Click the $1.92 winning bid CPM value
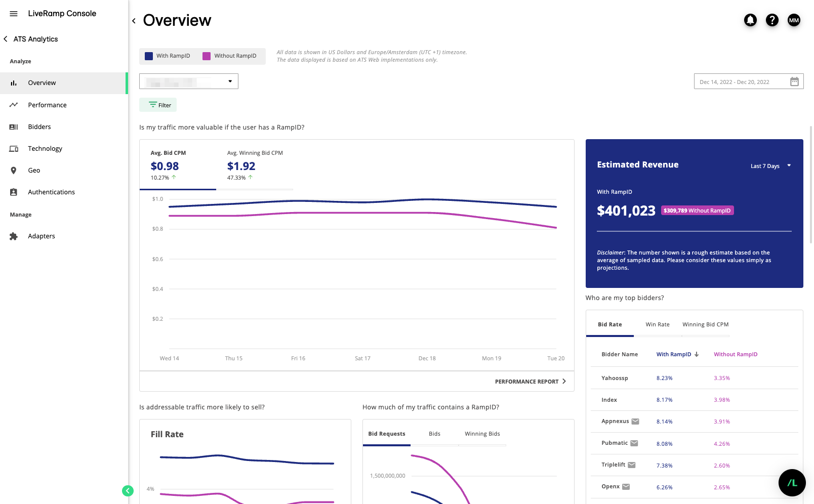Image resolution: width=814 pixels, height=504 pixels. coord(241,166)
